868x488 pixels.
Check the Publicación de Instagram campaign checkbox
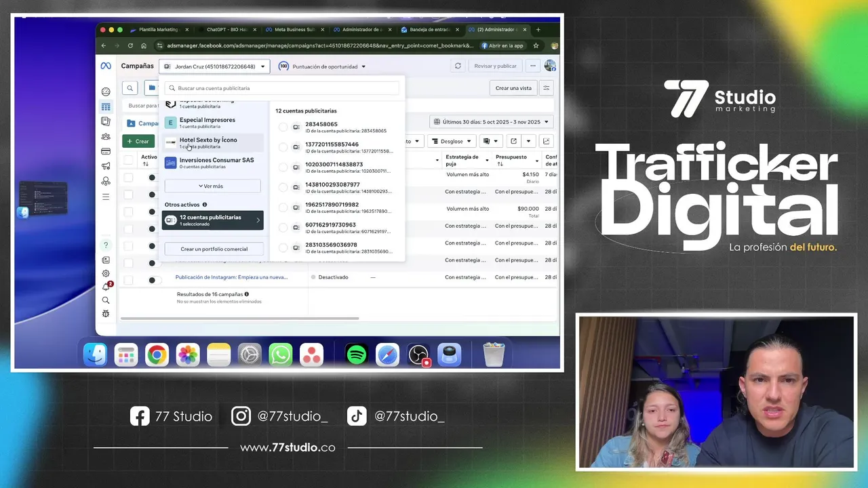point(128,280)
